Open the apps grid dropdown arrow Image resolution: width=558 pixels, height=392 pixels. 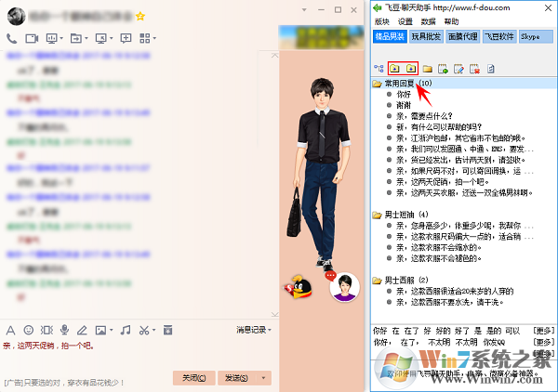154,38
